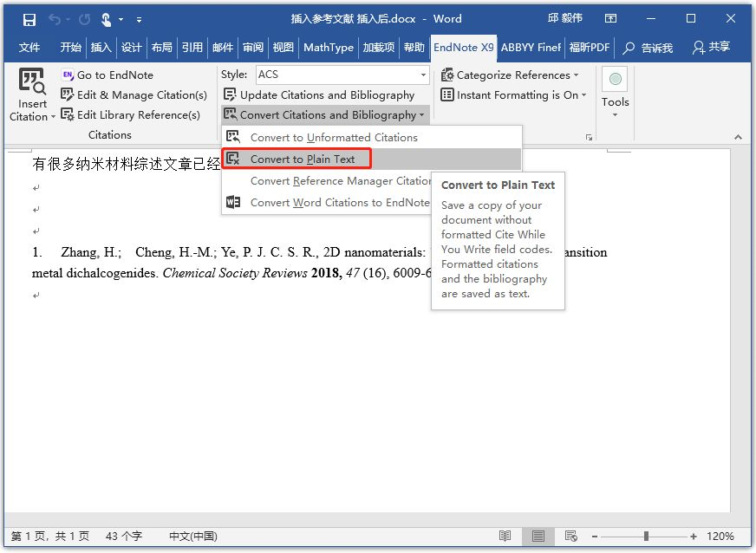Click the Word icon in convert menu
The height and width of the screenshot is (553, 756).
point(233,202)
